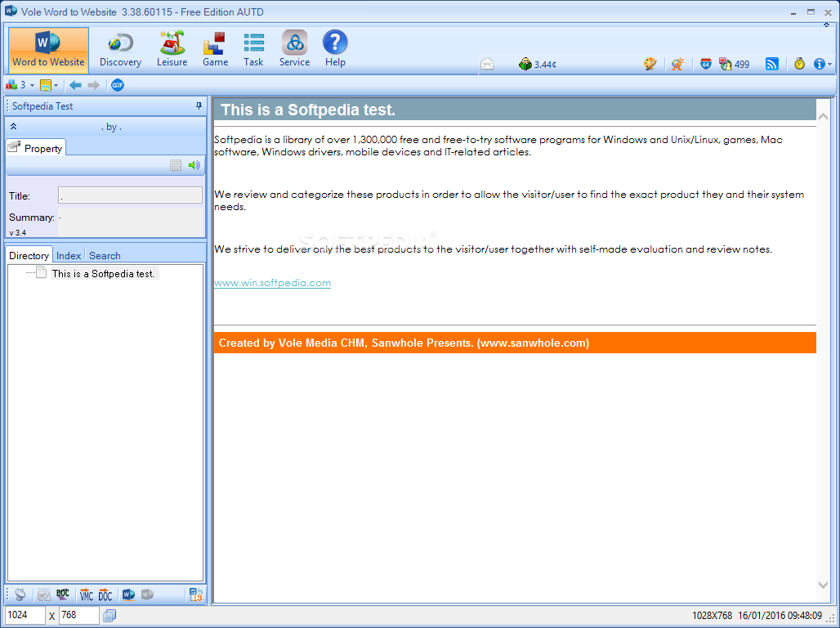Click the 'This is a Softpedia test.' heading
The width and height of the screenshot is (840, 628).
pyautogui.click(x=308, y=110)
